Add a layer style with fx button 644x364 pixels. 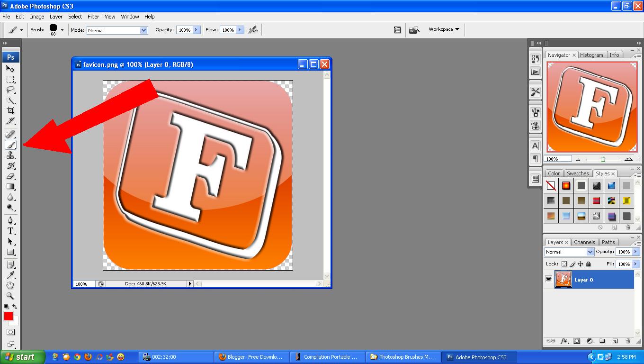564,341
